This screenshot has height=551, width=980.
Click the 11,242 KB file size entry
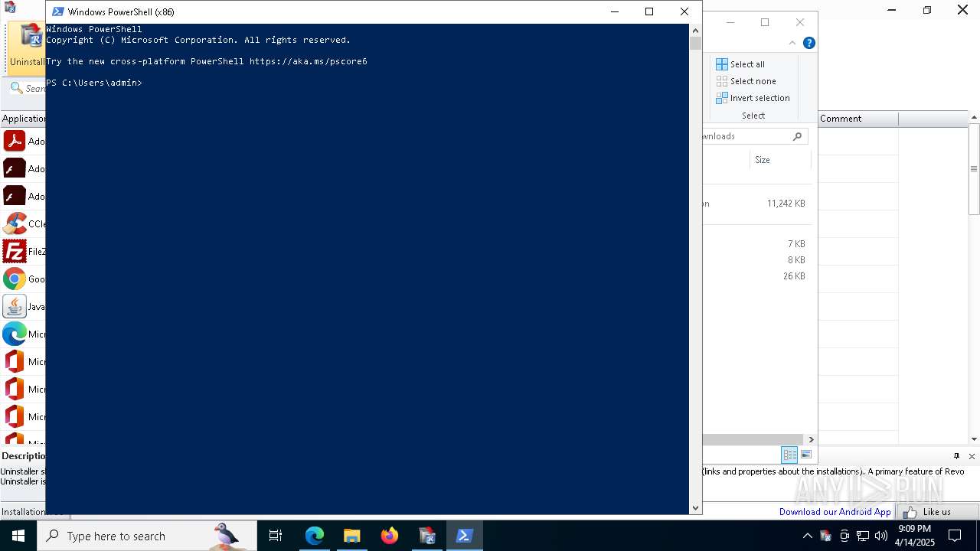786,204
